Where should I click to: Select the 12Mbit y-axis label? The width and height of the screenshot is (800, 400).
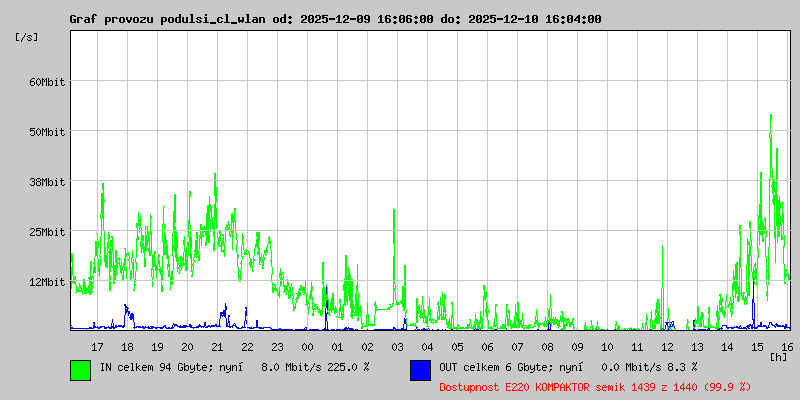point(46,282)
